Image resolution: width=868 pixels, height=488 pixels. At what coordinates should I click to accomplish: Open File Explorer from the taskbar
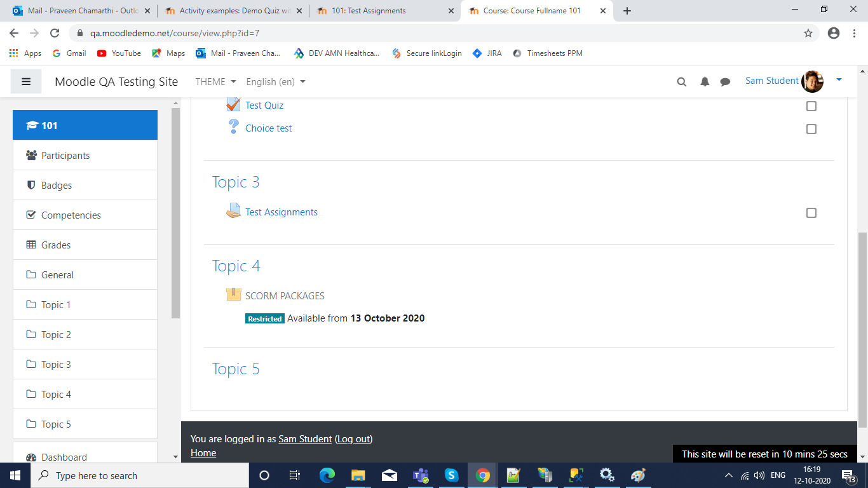coord(358,475)
